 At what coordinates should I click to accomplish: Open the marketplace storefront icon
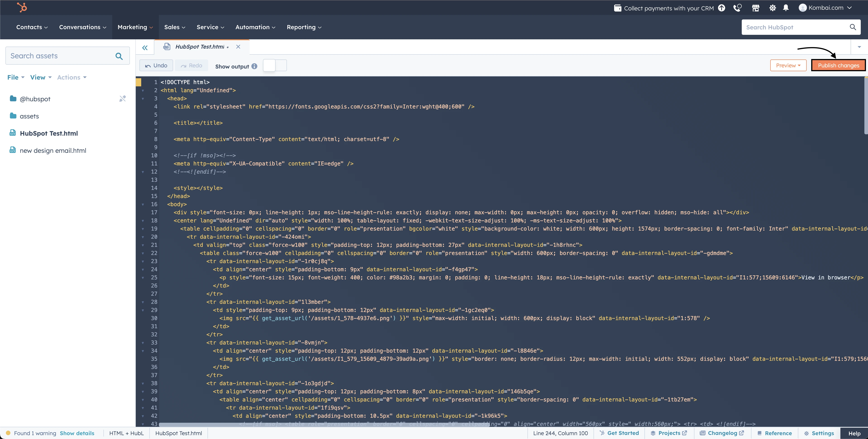point(756,8)
